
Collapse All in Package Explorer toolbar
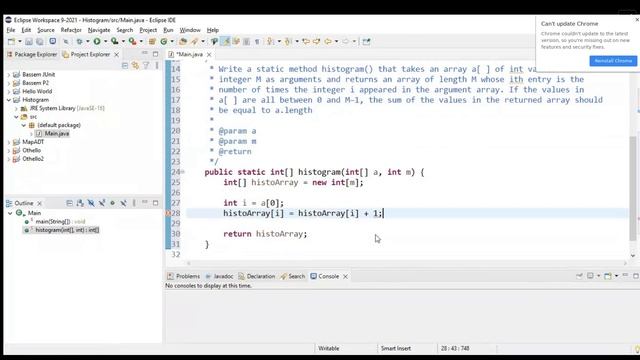pos(125,65)
